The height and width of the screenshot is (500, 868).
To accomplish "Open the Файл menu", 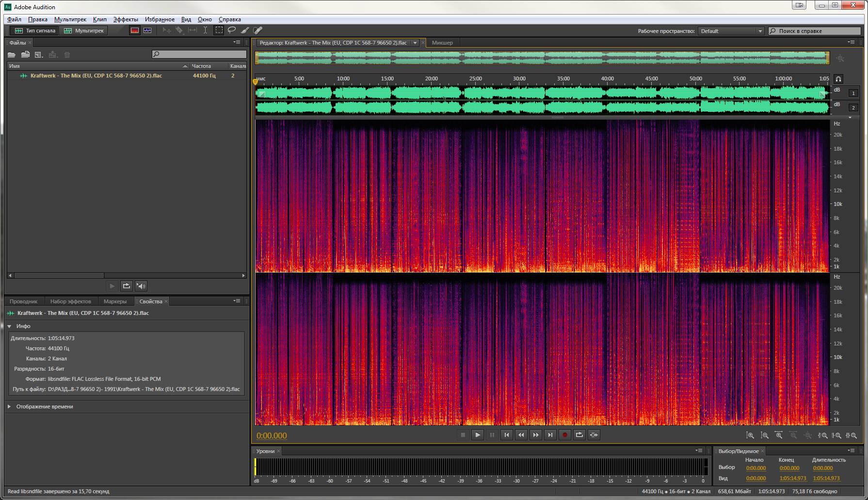I will coord(14,19).
